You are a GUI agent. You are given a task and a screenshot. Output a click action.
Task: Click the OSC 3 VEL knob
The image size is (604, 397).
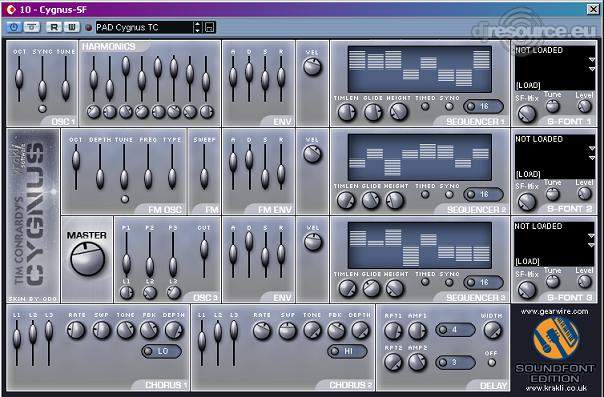313,242
